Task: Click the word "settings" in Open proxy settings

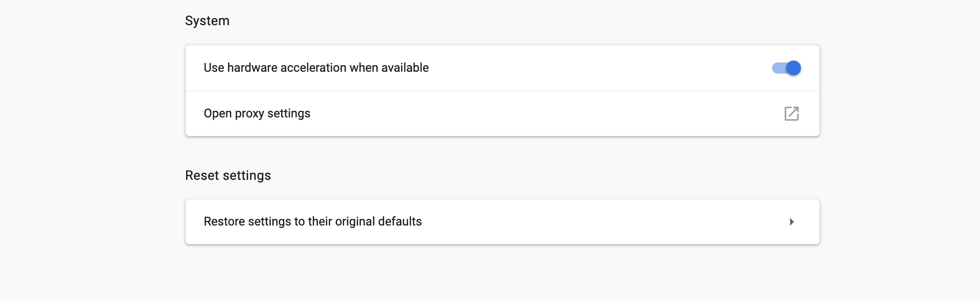Action: (x=289, y=114)
